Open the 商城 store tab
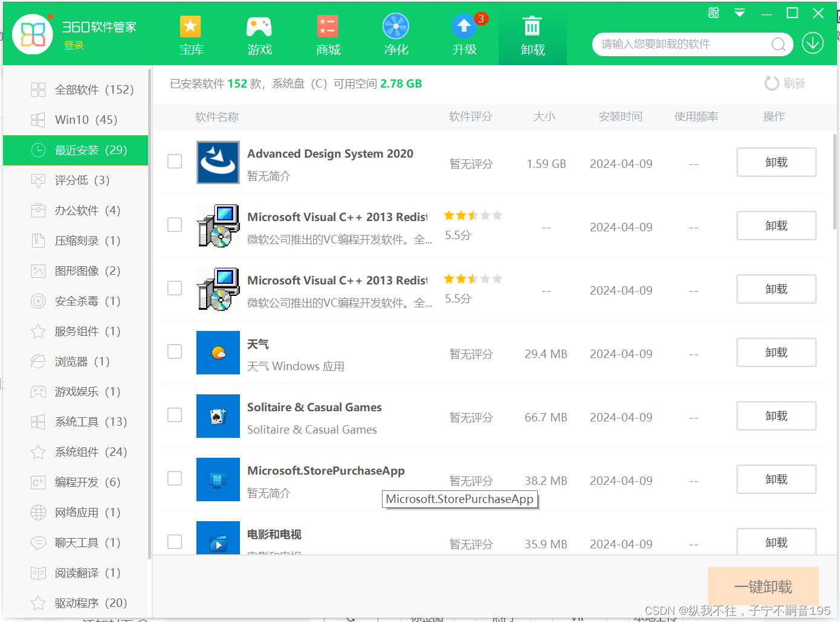Viewport: 840px width, 622px height. pyautogui.click(x=328, y=36)
